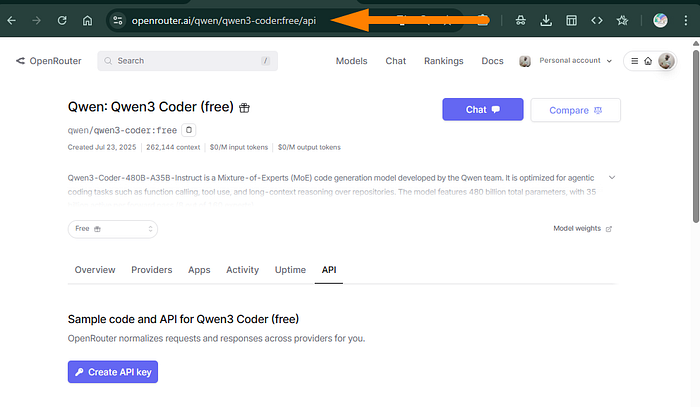Focus the Search field
The height and width of the screenshot is (407, 700).
(188, 61)
